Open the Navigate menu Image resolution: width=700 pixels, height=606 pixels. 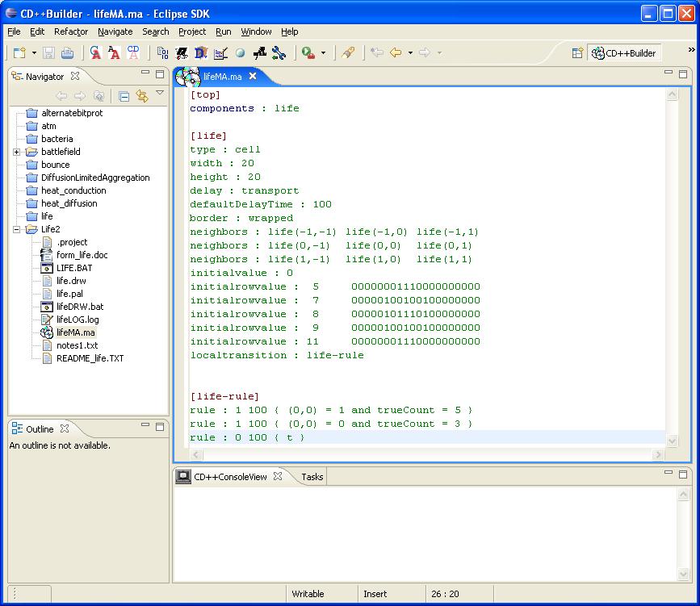[115, 31]
